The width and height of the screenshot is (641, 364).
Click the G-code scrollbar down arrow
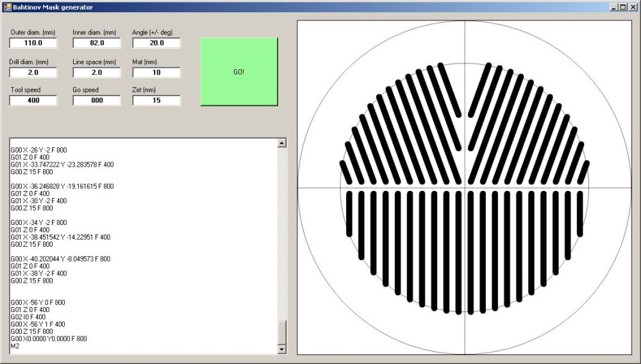click(281, 349)
